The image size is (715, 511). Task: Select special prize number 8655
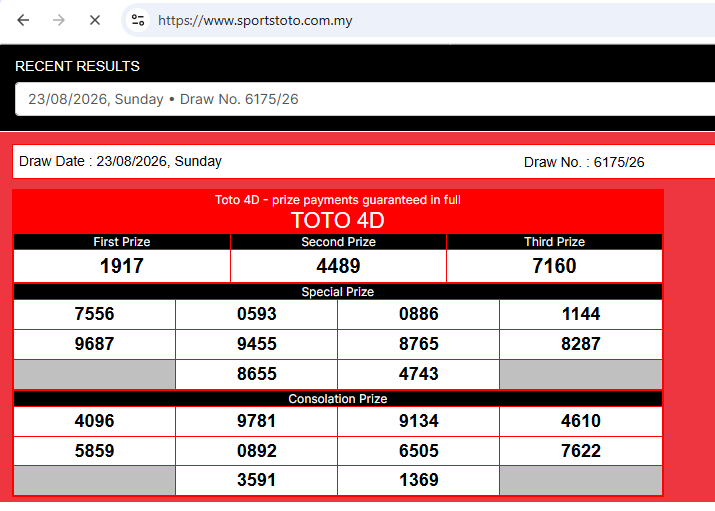pos(257,374)
